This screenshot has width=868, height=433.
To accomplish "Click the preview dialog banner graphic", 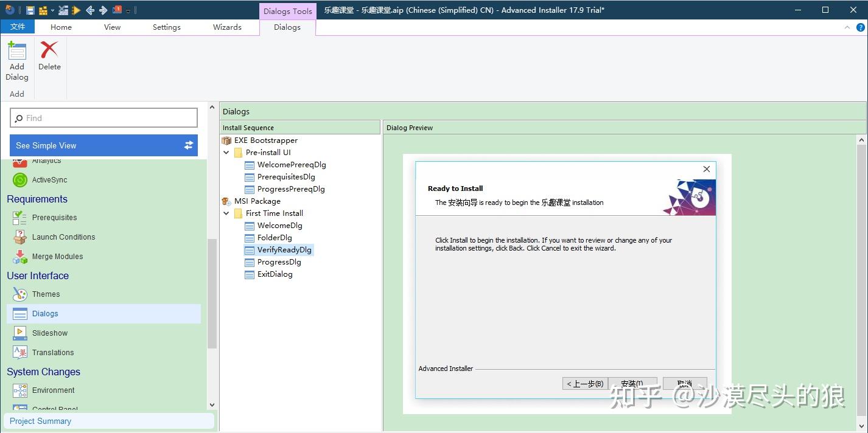I will coord(689,197).
